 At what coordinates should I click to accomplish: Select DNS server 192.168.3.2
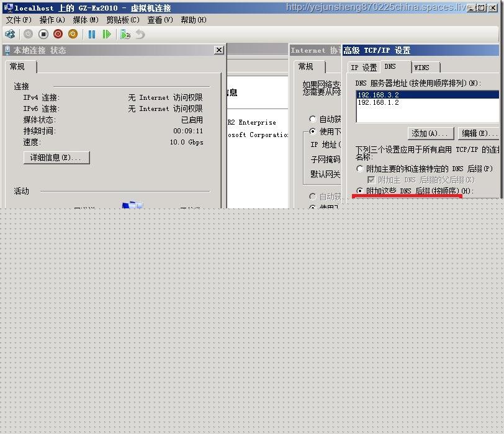428,95
